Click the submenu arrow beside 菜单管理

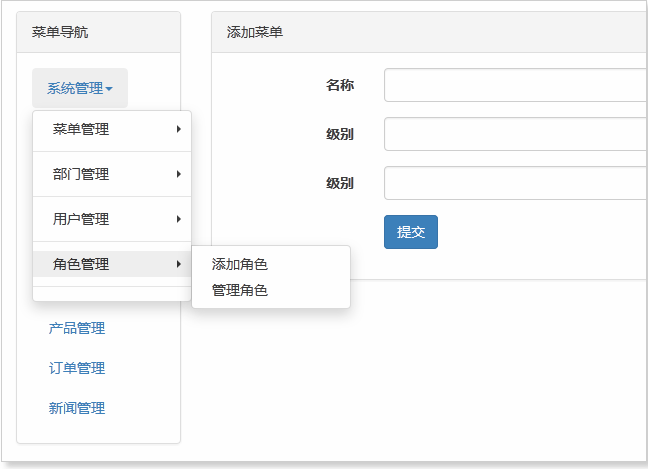pos(179,129)
